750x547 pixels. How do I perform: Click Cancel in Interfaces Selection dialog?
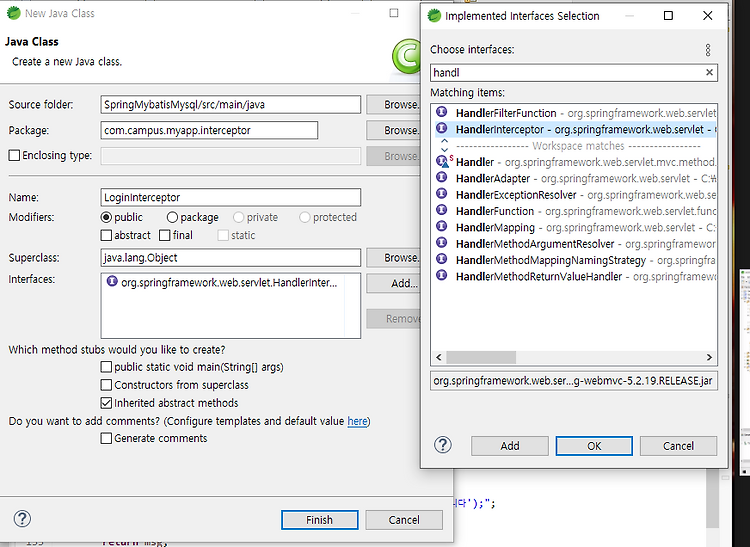point(678,446)
